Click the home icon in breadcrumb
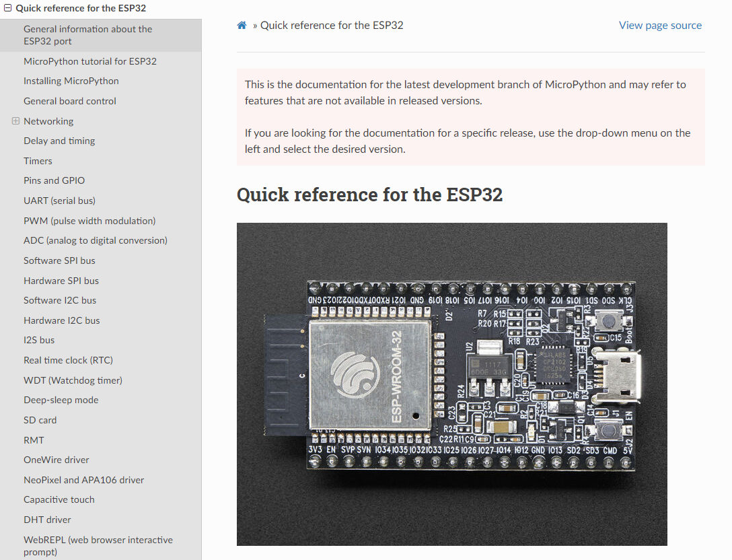This screenshot has height=560, width=732. 242,25
